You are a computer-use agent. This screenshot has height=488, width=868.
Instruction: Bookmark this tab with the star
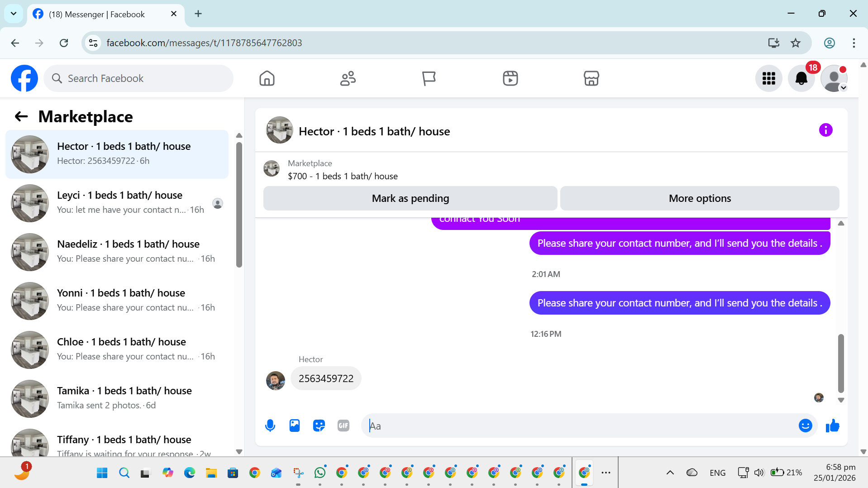[795, 43]
